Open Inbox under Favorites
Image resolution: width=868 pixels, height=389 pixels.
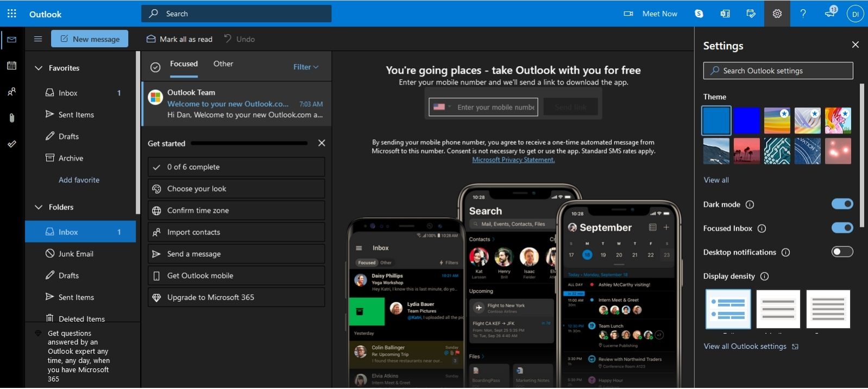[x=80, y=93]
